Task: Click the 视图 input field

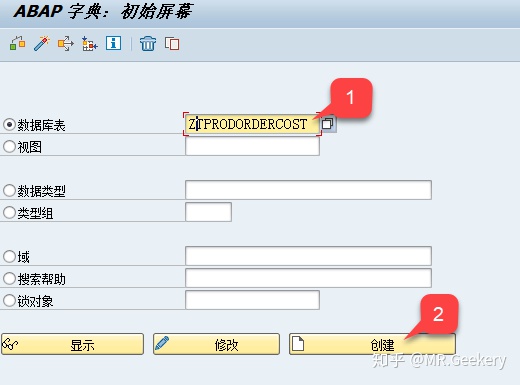Action: click(252, 146)
